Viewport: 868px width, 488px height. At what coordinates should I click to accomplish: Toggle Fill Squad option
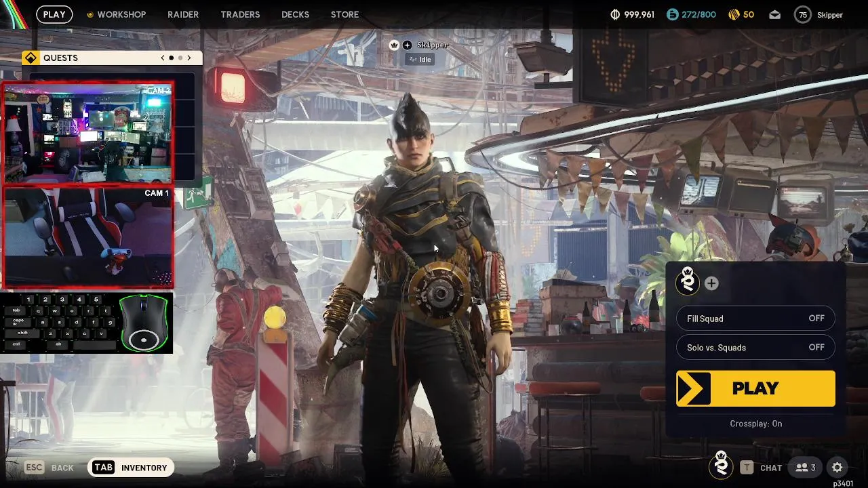click(755, 319)
